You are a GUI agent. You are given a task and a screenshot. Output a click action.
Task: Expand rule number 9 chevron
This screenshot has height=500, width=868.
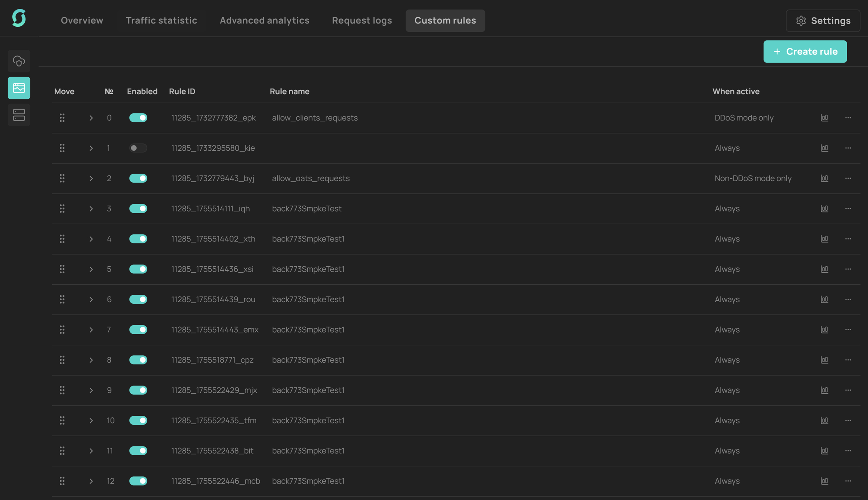point(91,390)
